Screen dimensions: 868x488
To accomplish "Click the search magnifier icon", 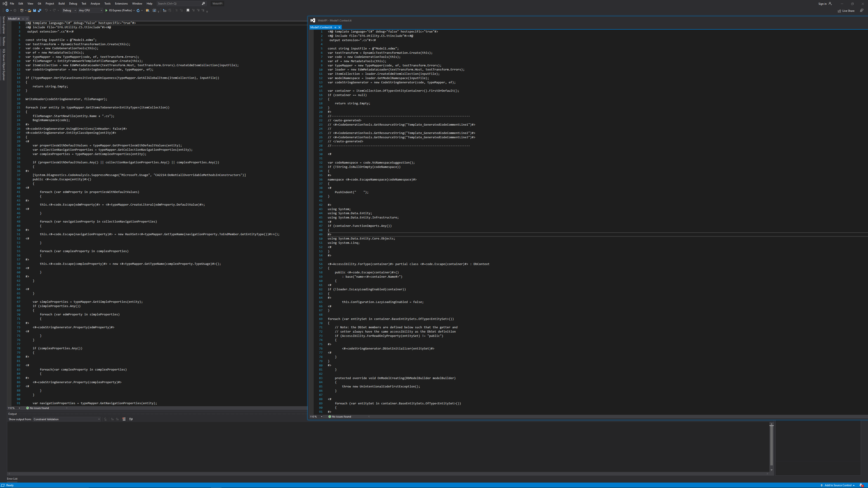I will coord(203,3).
